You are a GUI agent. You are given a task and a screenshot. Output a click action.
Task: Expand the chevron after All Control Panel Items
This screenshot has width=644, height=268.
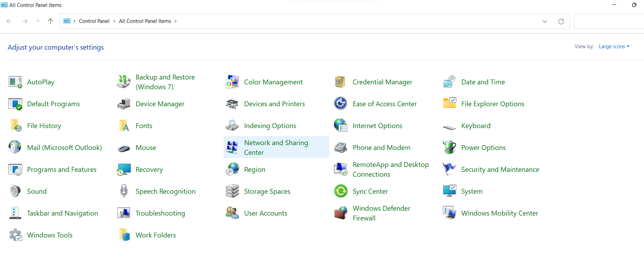coord(176,21)
